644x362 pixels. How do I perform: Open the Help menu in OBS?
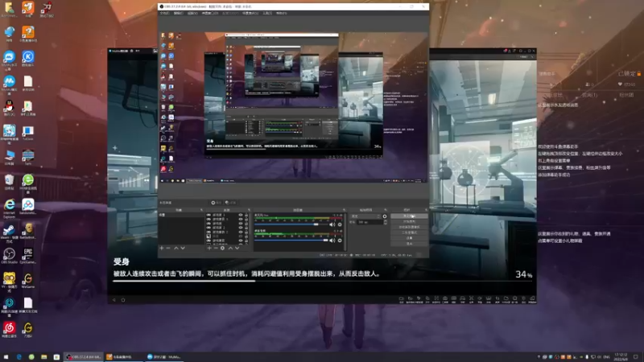click(x=281, y=13)
